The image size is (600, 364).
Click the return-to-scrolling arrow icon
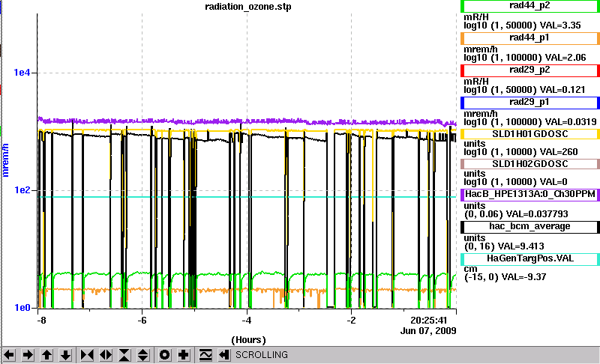[x=223, y=355]
